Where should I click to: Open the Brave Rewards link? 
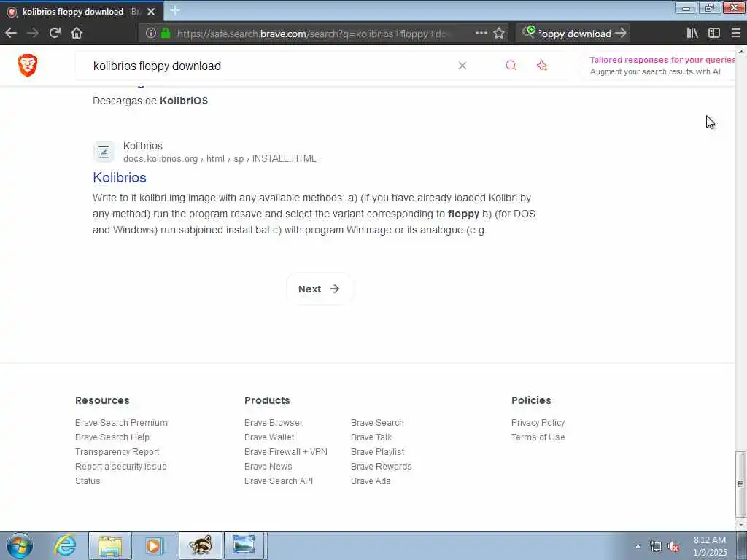381,467
